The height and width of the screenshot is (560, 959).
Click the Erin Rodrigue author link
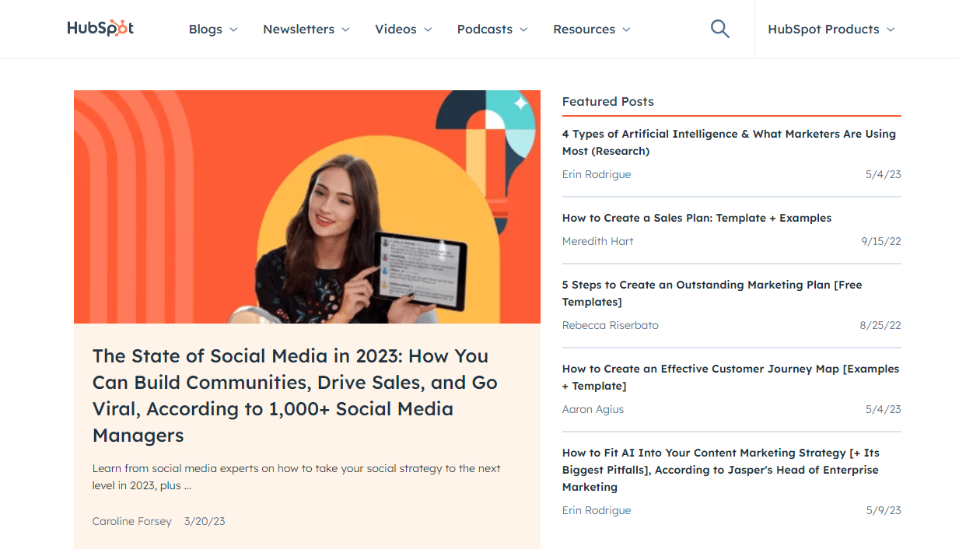pos(597,174)
